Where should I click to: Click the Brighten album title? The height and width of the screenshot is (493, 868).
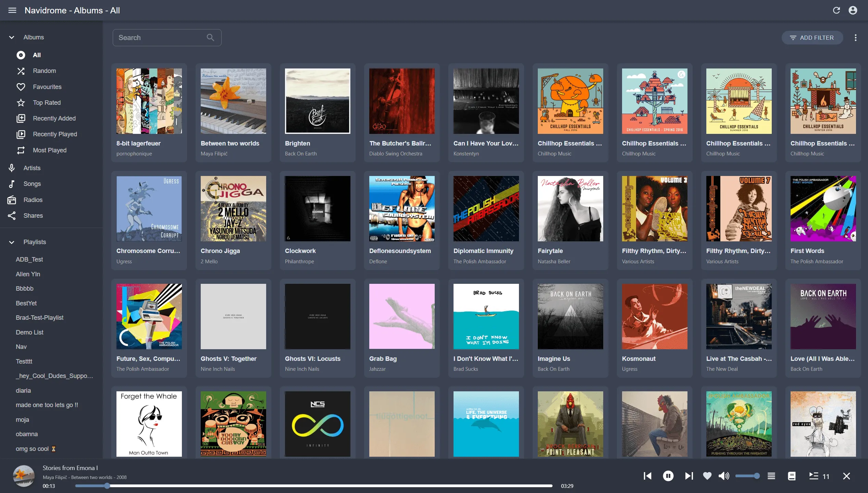pyautogui.click(x=297, y=143)
